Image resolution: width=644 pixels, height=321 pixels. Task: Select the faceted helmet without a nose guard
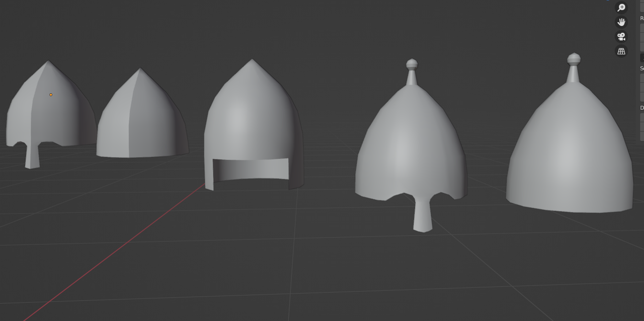(x=142, y=113)
